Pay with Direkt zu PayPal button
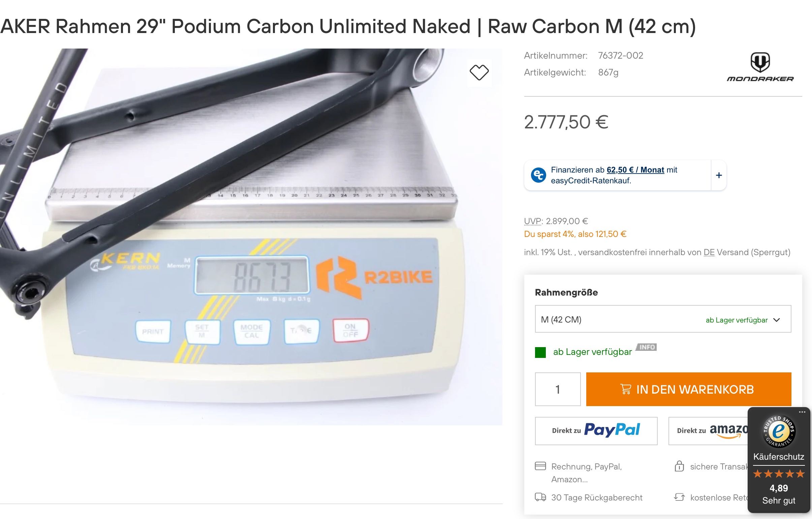 596,431
